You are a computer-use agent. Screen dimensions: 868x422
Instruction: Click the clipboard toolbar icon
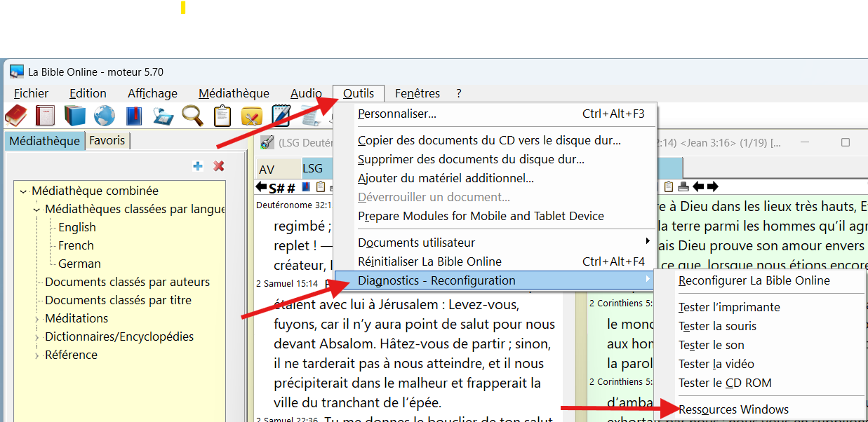click(x=222, y=116)
